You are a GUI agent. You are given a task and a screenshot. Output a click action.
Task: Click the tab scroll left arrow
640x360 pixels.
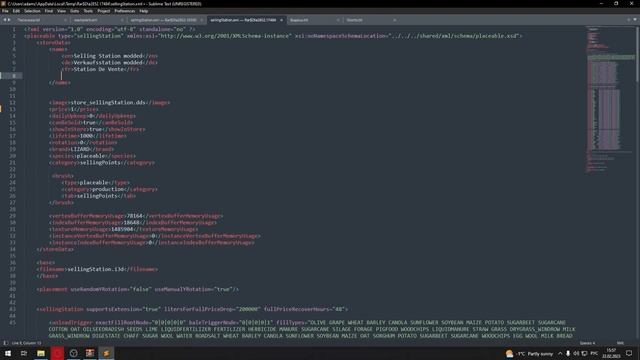pos(5,20)
